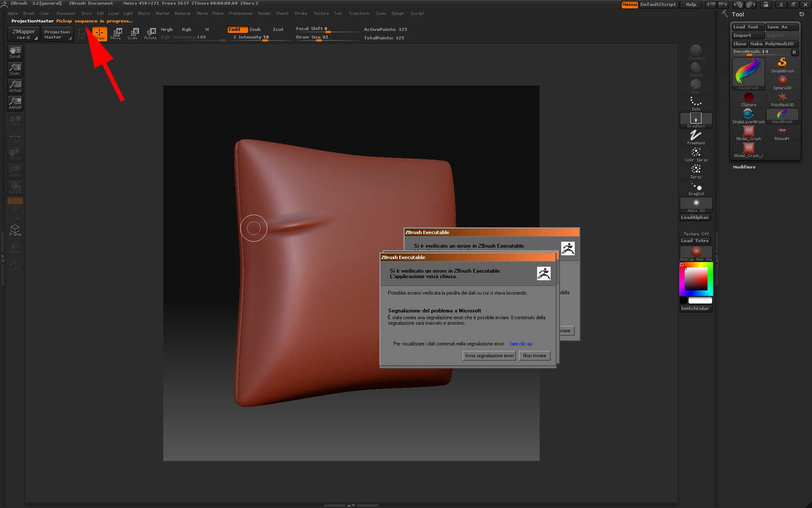Activate the Rotate transform tool
This screenshot has width=812, height=508.
pyautogui.click(x=150, y=33)
